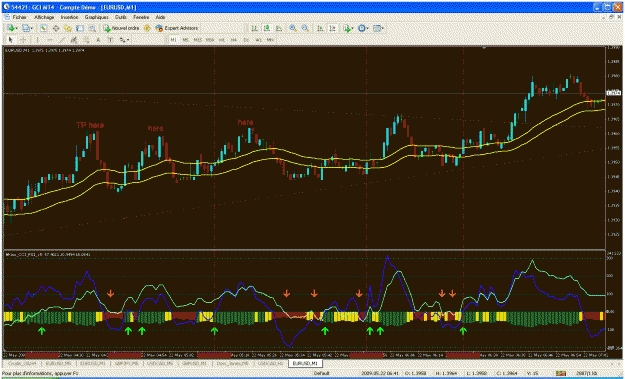The width and height of the screenshot is (625, 379).
Task: Toggle the M5 timeframe button
Action: 185,40
